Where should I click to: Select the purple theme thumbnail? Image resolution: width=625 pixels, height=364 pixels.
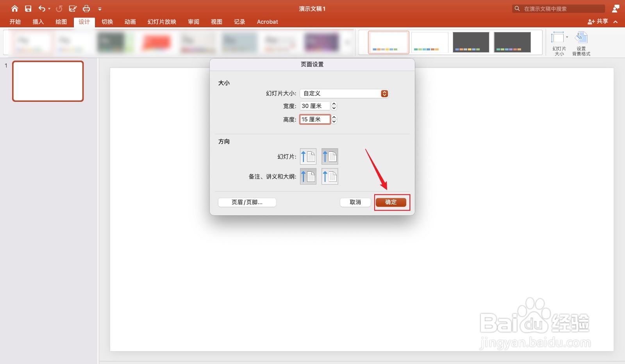(321, 42)
